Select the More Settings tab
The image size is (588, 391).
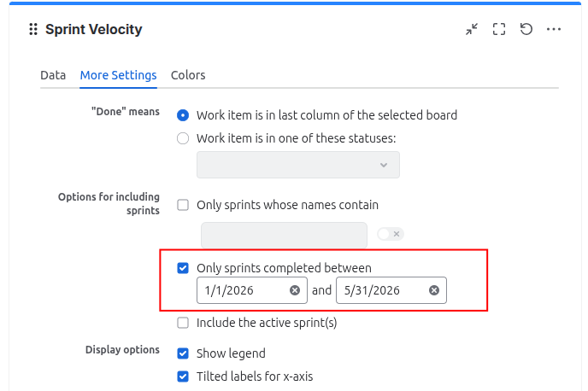[119, 75]
